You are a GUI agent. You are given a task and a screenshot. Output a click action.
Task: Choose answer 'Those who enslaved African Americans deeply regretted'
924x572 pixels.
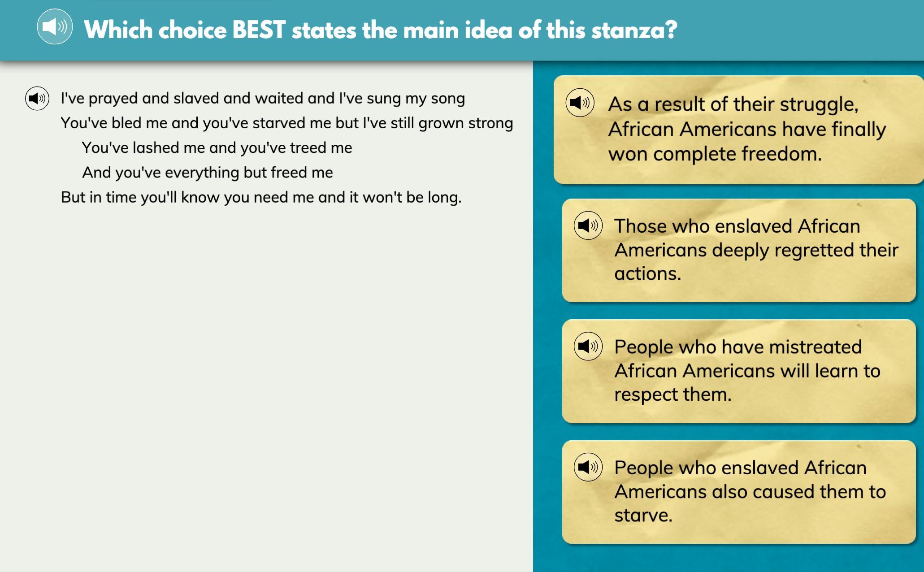pos(739,250)
